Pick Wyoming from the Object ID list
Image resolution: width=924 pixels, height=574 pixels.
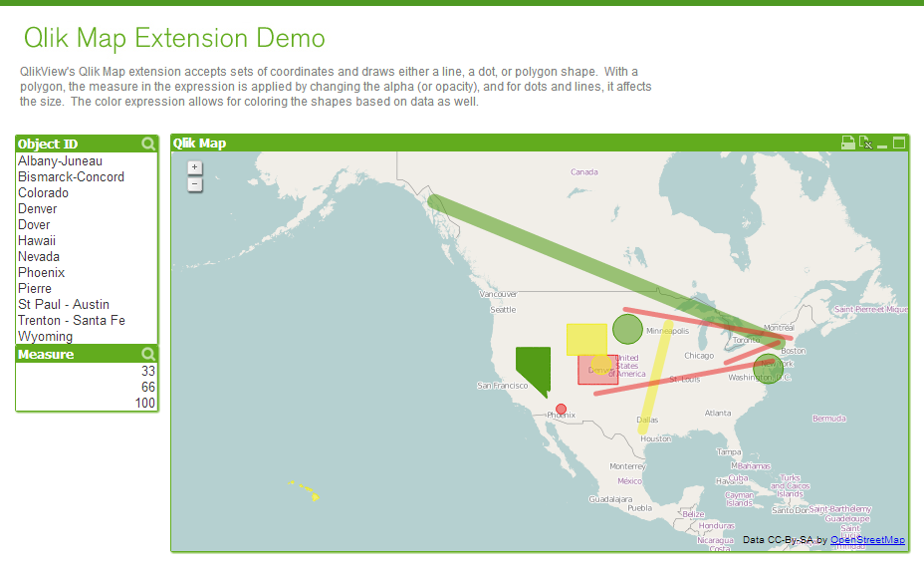87,336
